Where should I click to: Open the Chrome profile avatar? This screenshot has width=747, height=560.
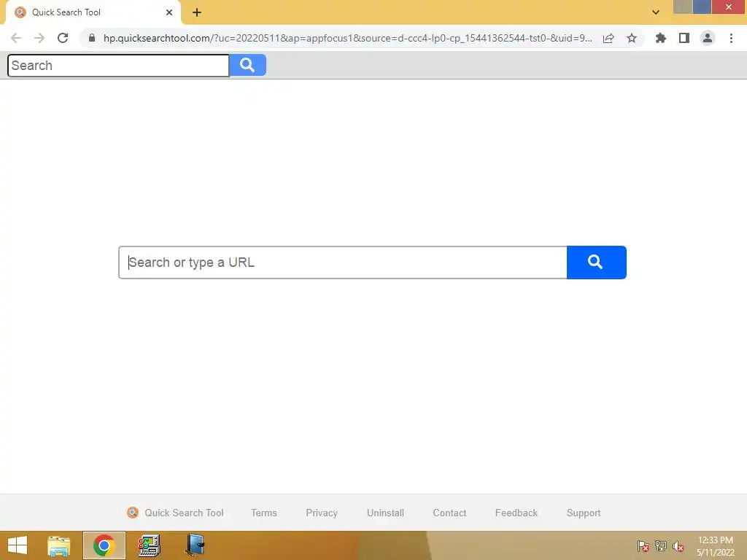(x=708, y=38)
